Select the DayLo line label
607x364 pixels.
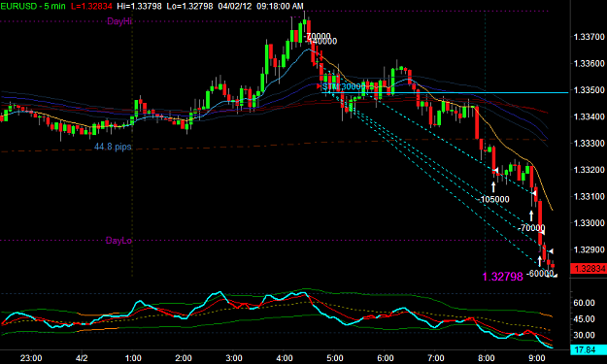click(x=118, y=241)
